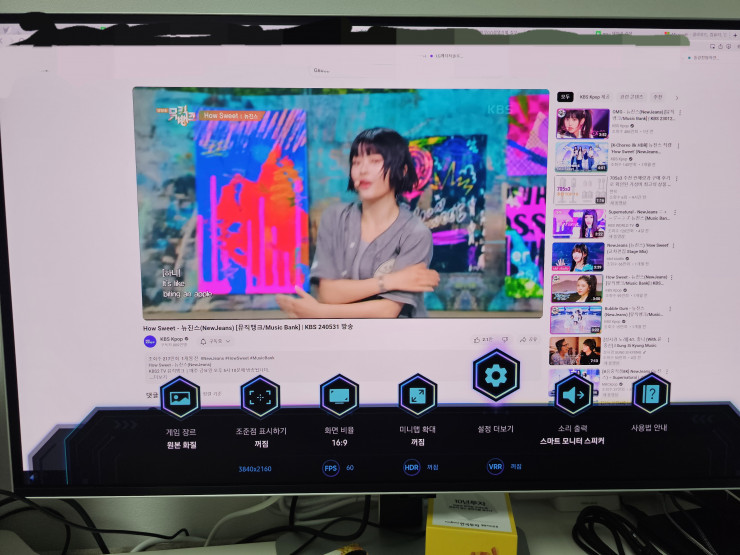Open the Sung Si Kyung Music video thumbnail

coord(575,351)
